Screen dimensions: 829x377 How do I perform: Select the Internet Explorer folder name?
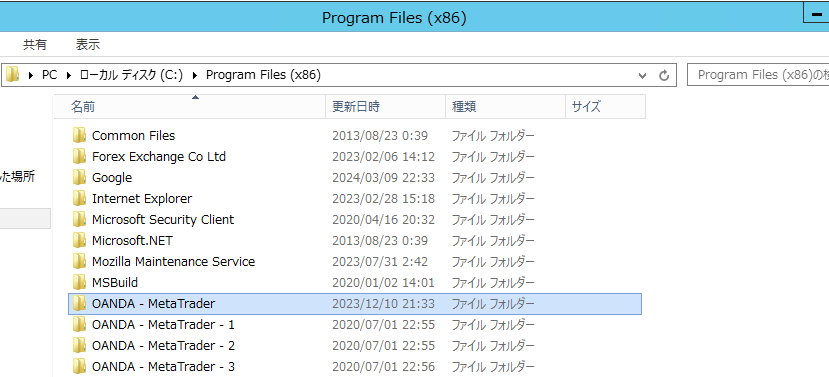click(142, 199)
